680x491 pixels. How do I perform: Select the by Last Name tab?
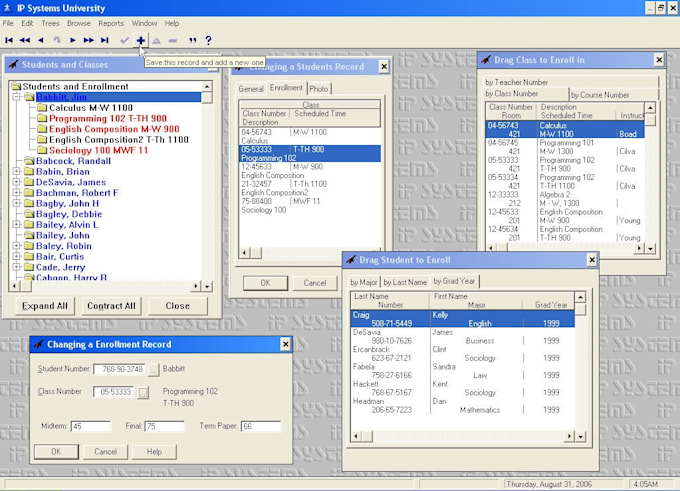click(x=405, y=282)
